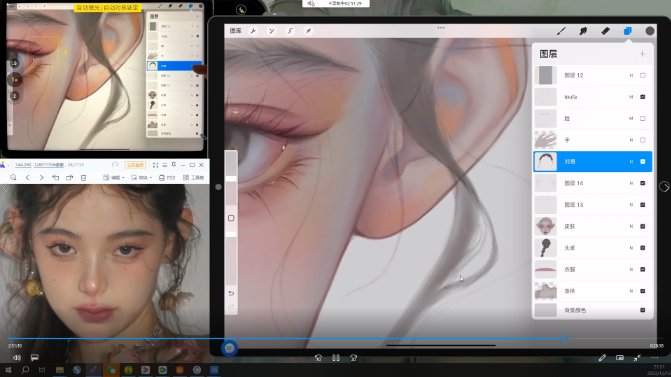Screen dimensions: 671x377
Task: Open the Adjustments magic wand menu
Action: point(271,31)
